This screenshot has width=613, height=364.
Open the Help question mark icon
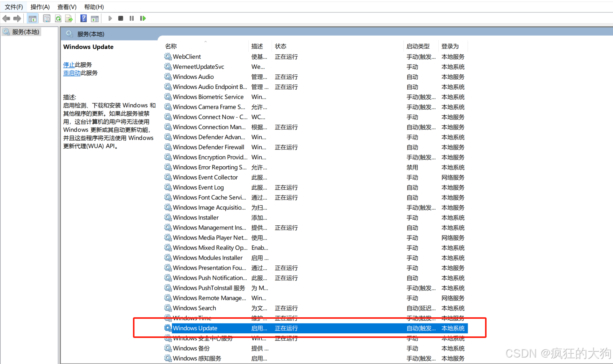pos(84,18)
